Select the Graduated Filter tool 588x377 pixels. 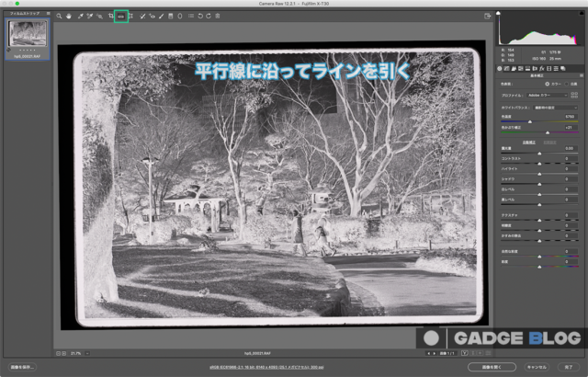point(170,17)
